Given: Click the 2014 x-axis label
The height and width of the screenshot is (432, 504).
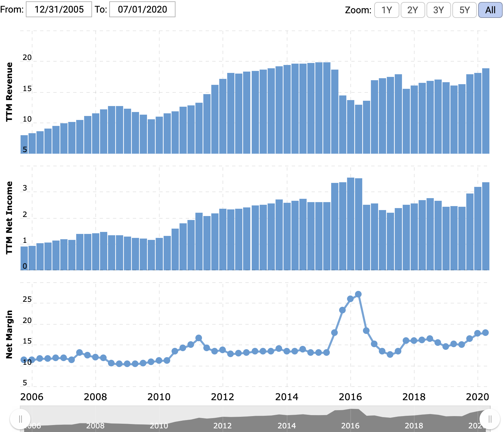Looking at the screenshot, I should (287, 397).
